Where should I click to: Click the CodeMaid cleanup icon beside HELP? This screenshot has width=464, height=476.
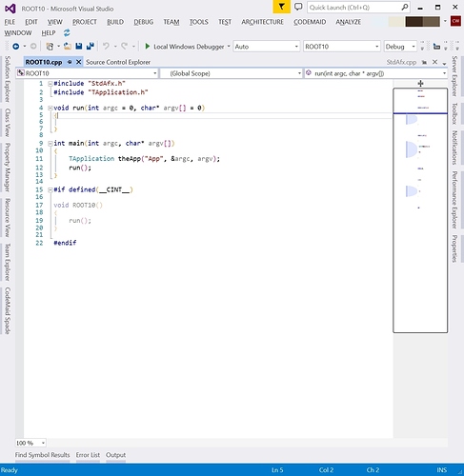pyautogui.click(x=67, y=32)
